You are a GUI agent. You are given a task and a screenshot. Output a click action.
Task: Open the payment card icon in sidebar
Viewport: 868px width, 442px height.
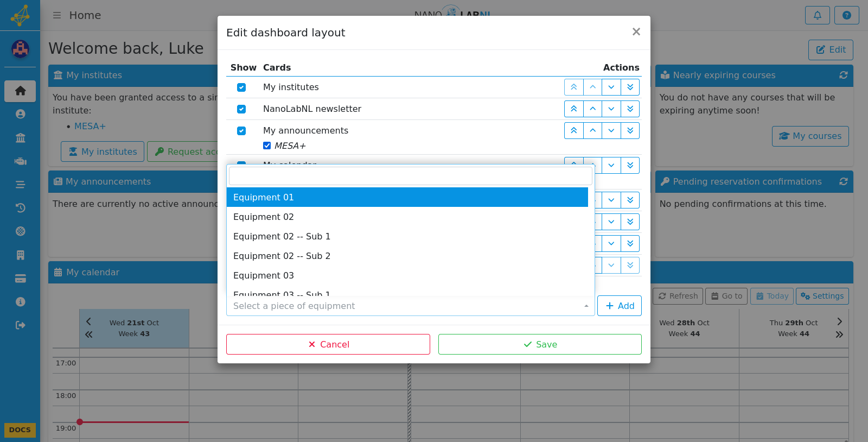pyautogui.click(x=20, y=279)
